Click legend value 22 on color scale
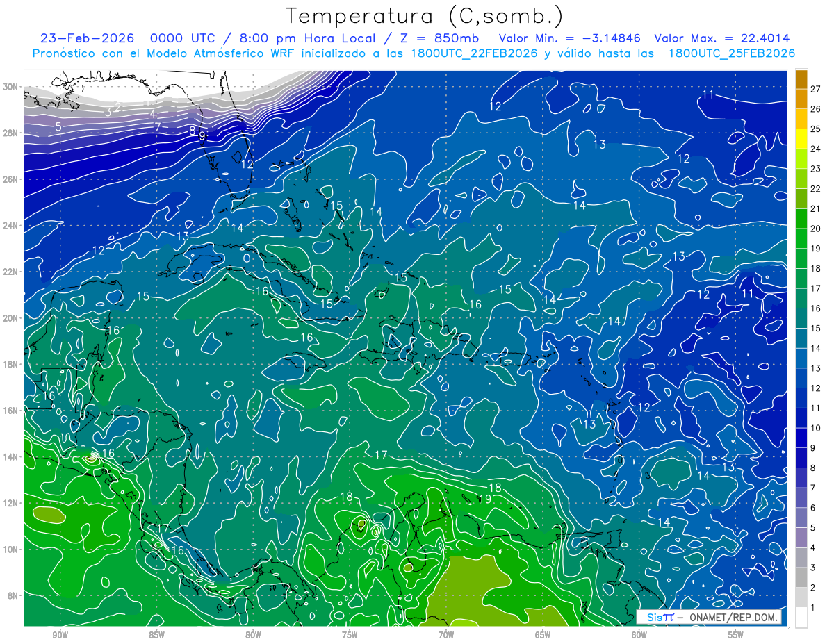This screenshot has width=834, height=644. (x=816, y=189)
